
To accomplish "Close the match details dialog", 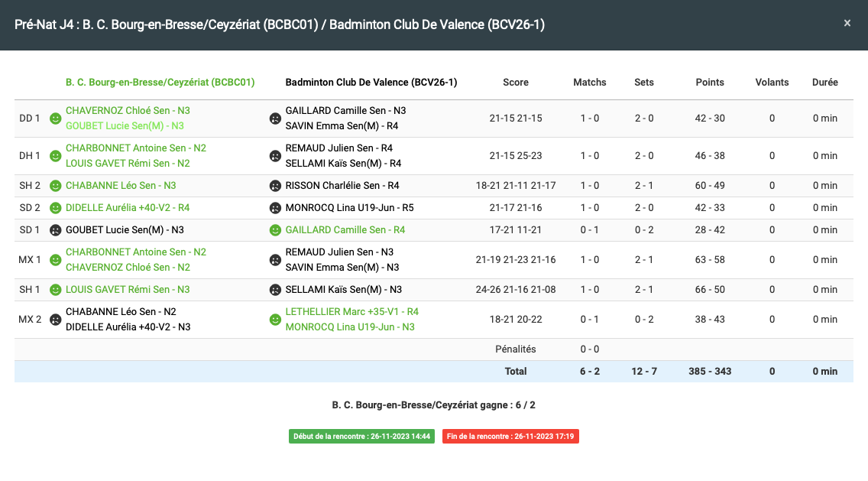I will (x=847, y=23).
